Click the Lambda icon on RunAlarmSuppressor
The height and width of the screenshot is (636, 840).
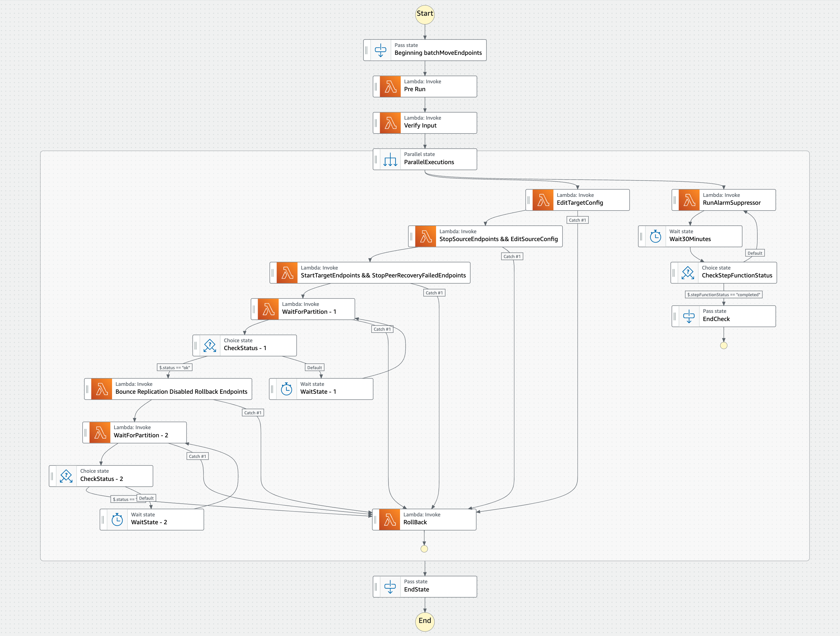(x=689, y=200)
